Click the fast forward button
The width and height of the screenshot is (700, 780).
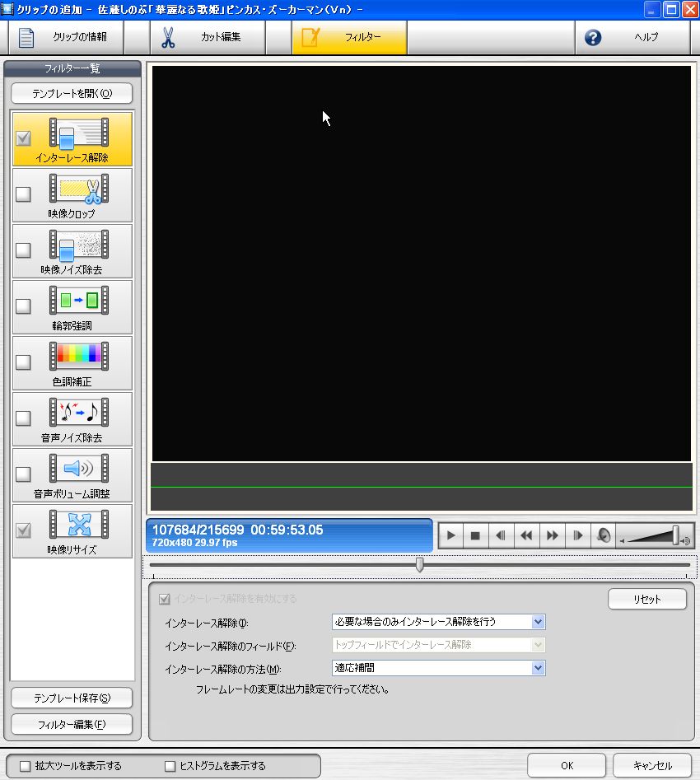tap(553, 535)
